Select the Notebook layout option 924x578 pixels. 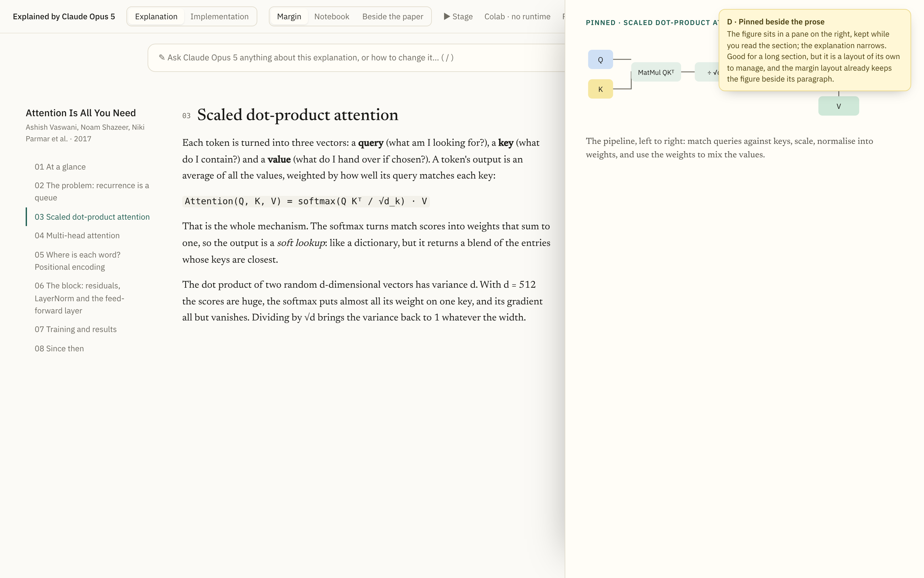point(331,16)
